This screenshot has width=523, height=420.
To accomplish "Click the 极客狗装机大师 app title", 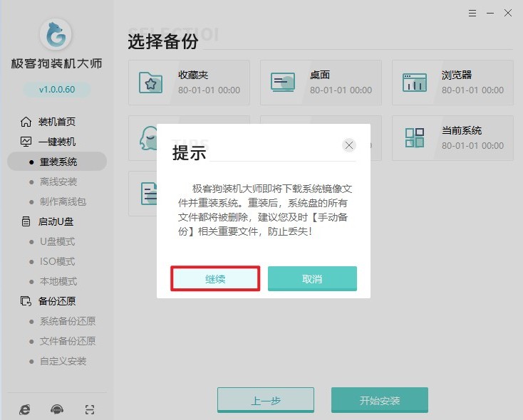I will pos(57,63).
